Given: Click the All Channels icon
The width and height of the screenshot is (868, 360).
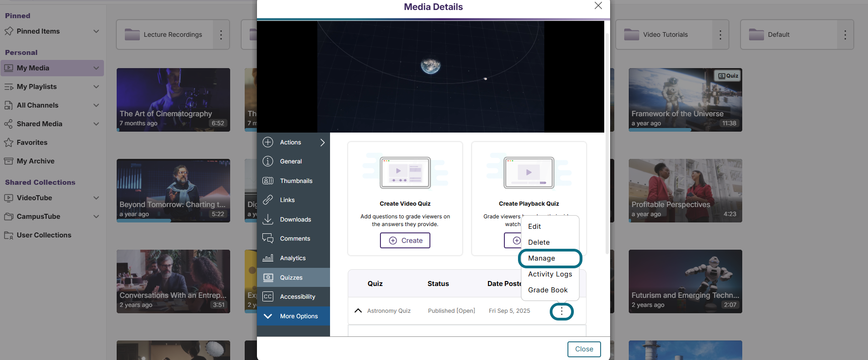Looking at the screenshot, I should point(9,105).
